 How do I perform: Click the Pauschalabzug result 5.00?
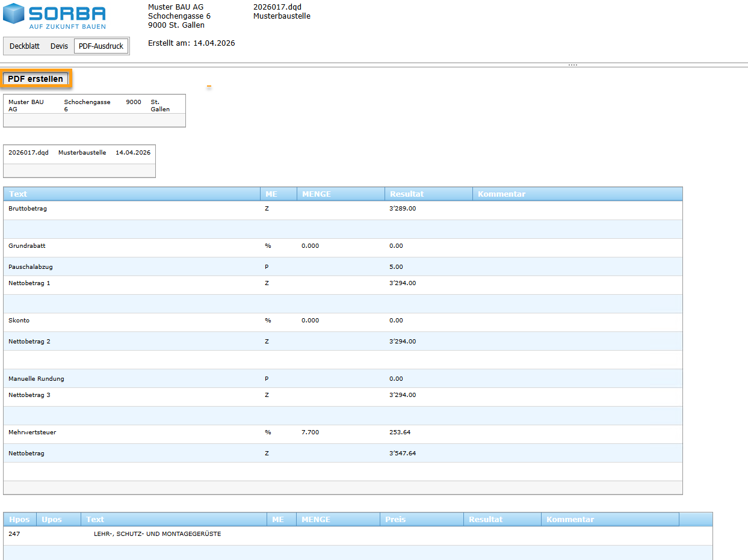(x=396, y=266)
